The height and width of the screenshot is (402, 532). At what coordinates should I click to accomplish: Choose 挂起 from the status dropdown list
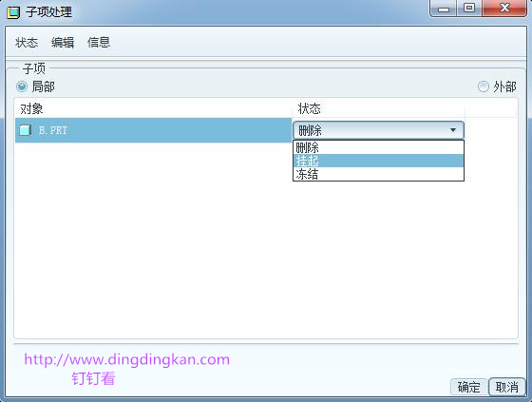pos(378,161)
